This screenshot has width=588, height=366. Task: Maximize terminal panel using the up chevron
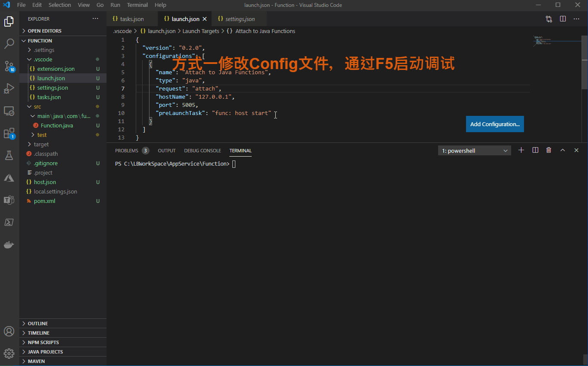[x=563, y=150]
